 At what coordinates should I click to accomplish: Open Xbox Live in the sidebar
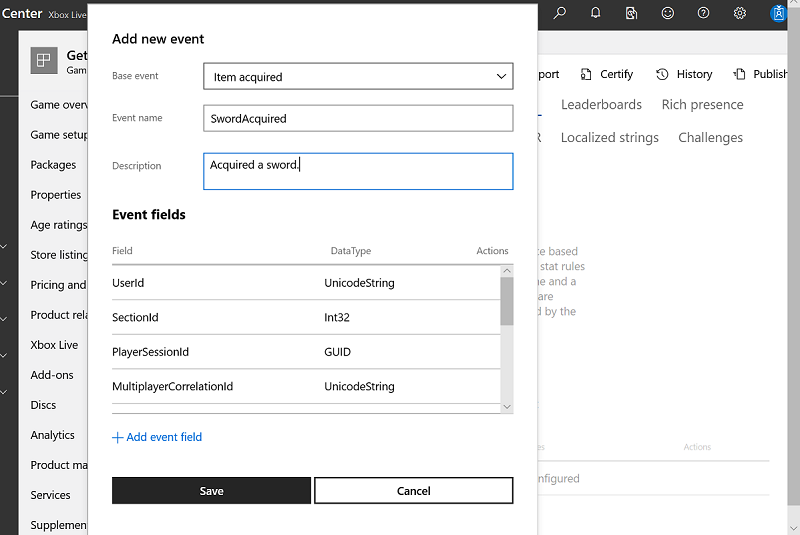tap(54, 345)
